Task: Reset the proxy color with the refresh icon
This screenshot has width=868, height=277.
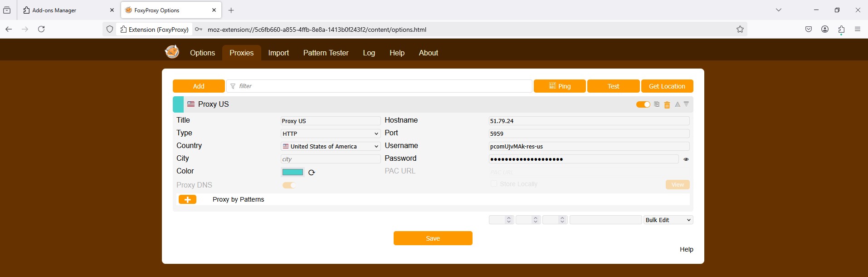Action: pos(312,173)
